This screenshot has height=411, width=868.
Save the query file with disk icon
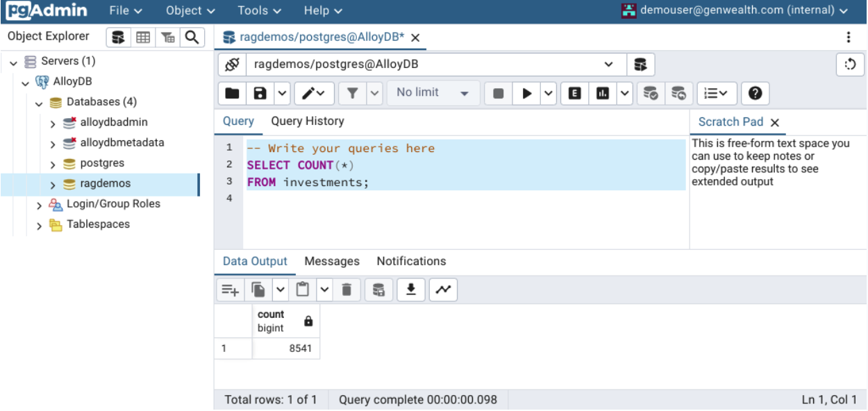260,93
